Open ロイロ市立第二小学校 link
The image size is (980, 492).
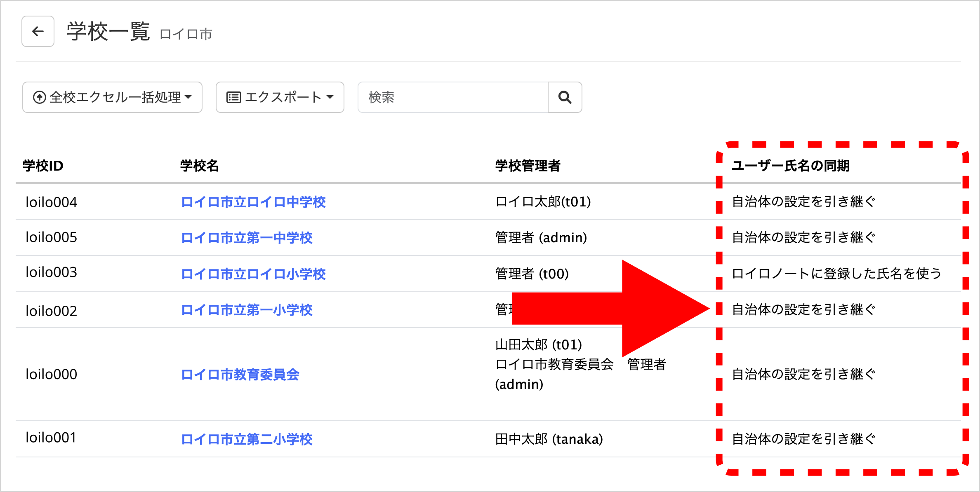coord(247,439)
